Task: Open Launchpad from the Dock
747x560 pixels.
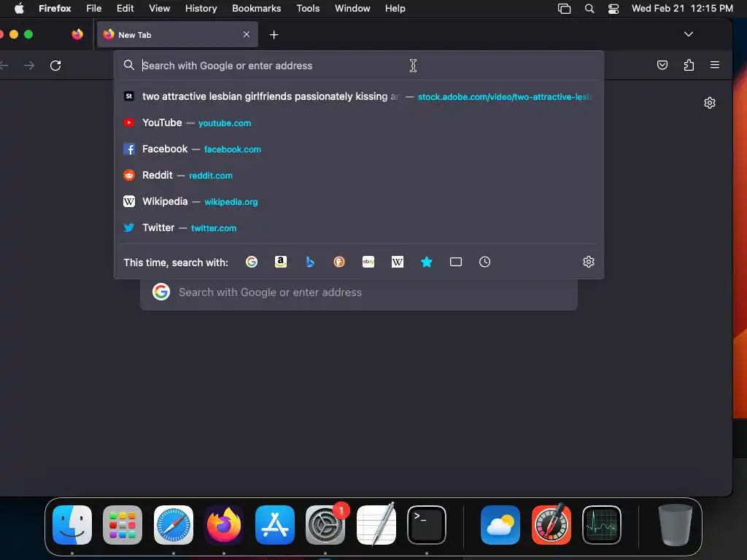Action: click(x=123, y=525)
